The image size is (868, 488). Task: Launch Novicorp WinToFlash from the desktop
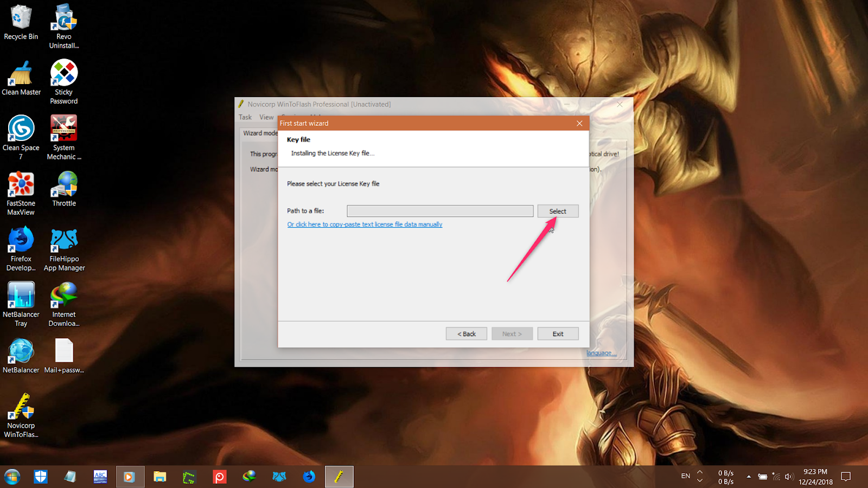[21, 415]
